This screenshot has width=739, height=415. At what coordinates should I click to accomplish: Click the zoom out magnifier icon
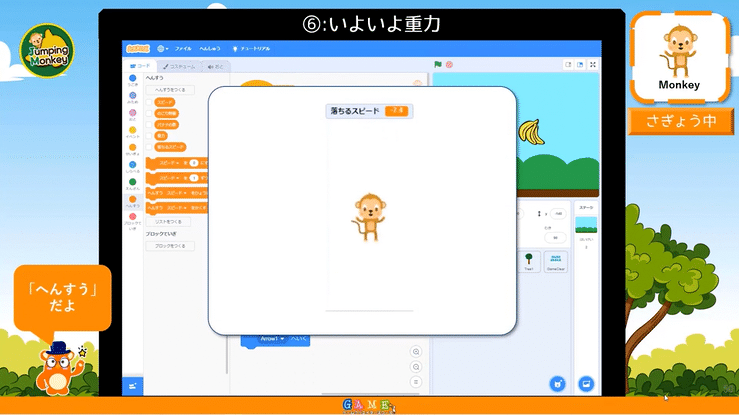[416, 367]
